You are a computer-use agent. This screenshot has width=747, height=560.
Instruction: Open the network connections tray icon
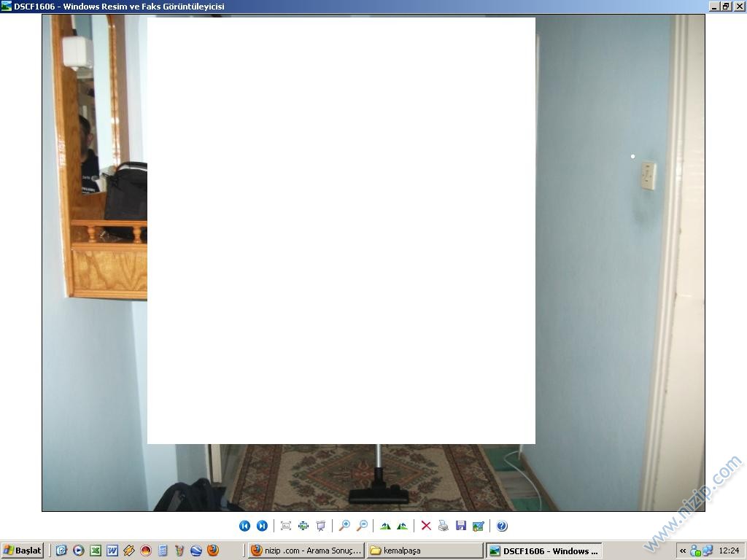coord(707,551)
